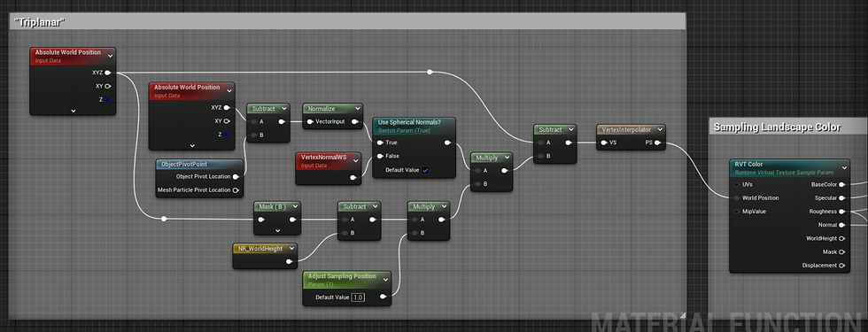
Task: Click the Normal output pin on RVT Color
Action: pyautogui.click(x=842, y=225)
